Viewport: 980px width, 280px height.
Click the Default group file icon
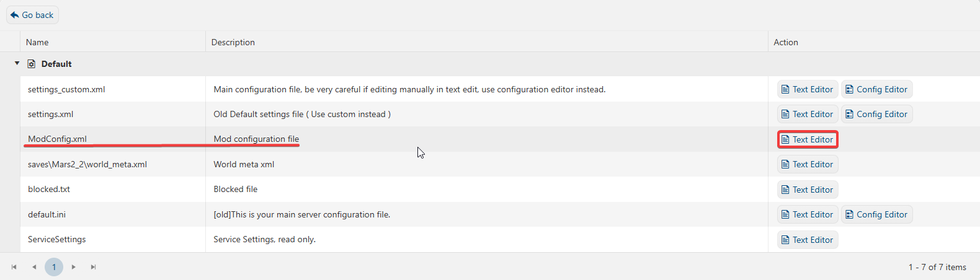click(x=32, y=64)
